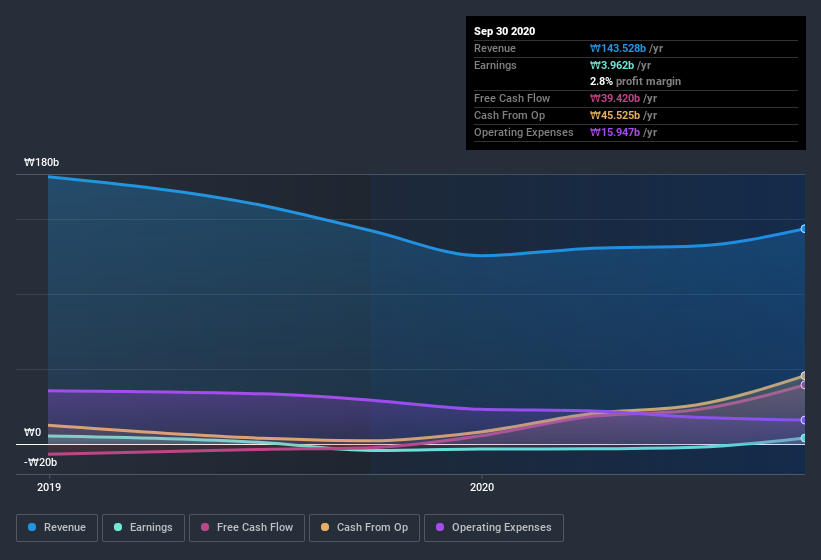Click the 2019 axis label
The image size is (821, 560).
click(x=49, y=487)
